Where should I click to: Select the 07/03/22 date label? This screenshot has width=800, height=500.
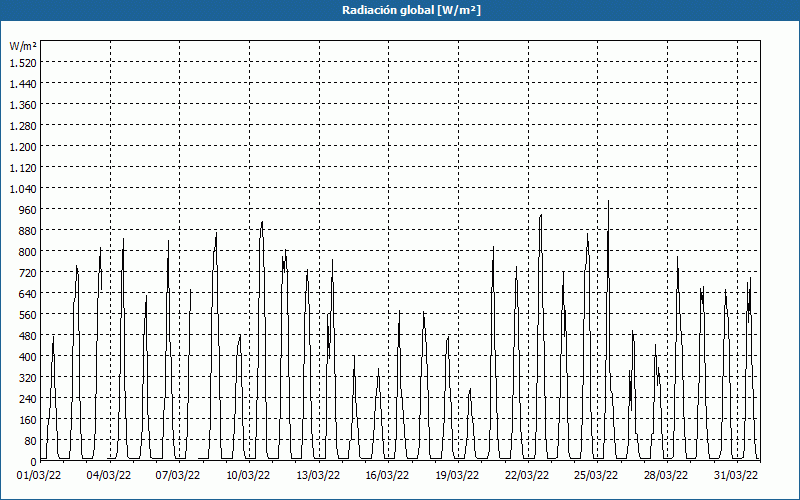pyautogui.click(x=178, y=476)
